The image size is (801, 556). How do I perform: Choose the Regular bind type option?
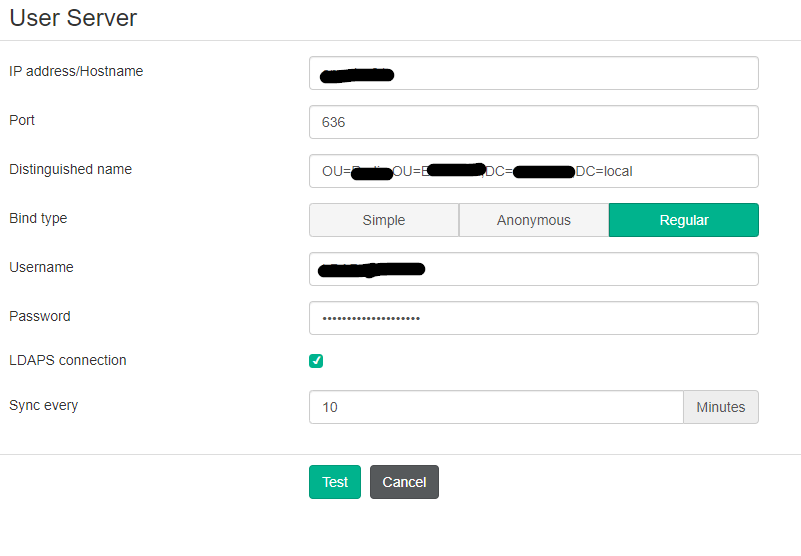[683, 220]
